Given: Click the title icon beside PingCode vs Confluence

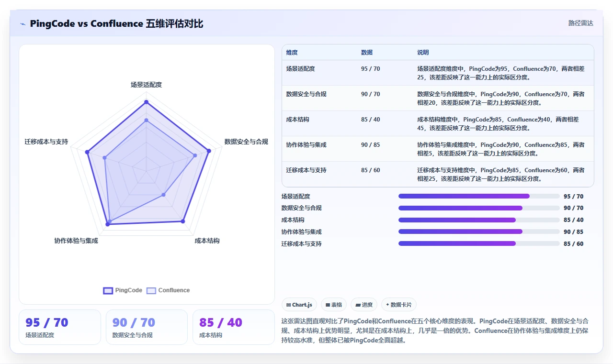Looking at the screenshot, I should pyautogui.click(x=23, y=24).
